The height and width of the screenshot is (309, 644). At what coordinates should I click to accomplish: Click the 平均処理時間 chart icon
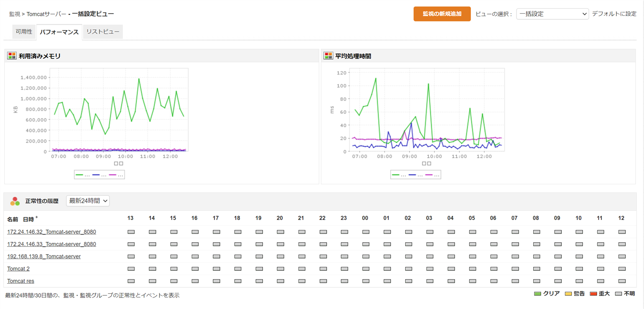(328, 56)
